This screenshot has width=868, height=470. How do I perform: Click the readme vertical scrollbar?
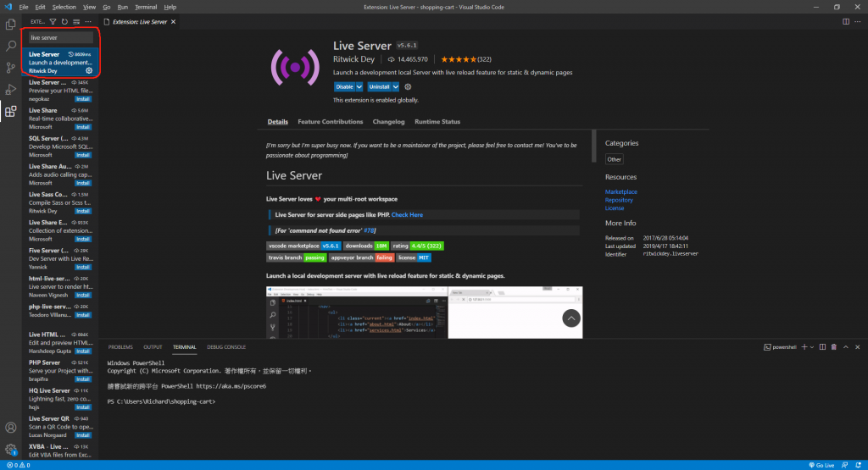click(594, 146)
